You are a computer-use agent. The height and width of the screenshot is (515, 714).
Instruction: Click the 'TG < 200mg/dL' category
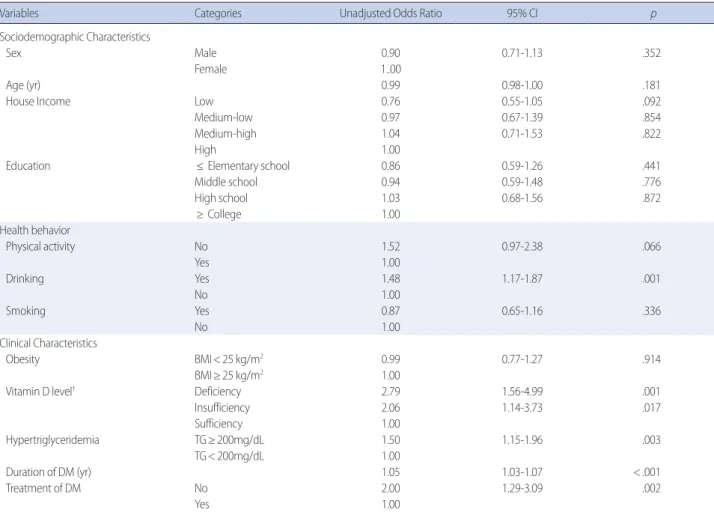click(229, 456)
